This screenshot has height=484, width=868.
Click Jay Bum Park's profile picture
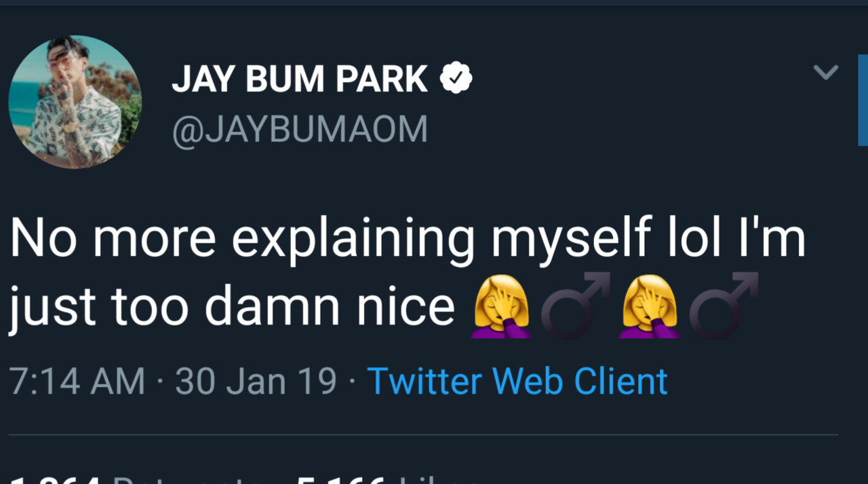tap(75, 102)
